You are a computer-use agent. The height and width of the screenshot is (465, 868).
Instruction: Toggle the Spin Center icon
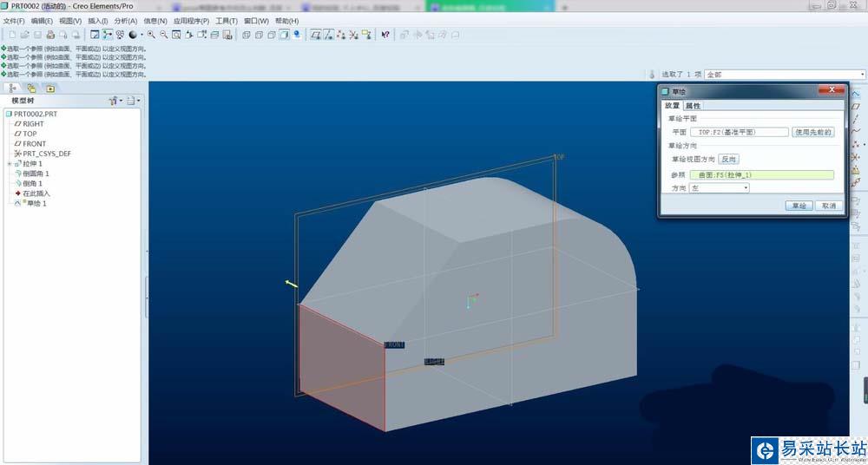[x=108, y=35]
